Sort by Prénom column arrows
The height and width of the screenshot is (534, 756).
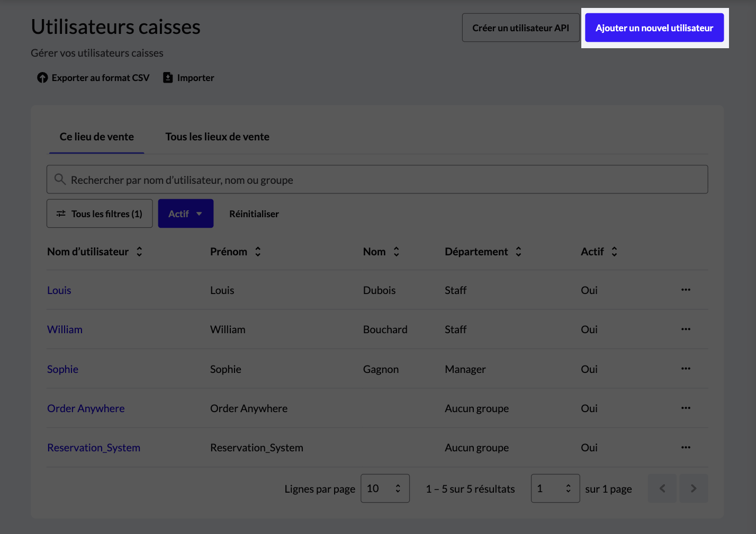258,252
